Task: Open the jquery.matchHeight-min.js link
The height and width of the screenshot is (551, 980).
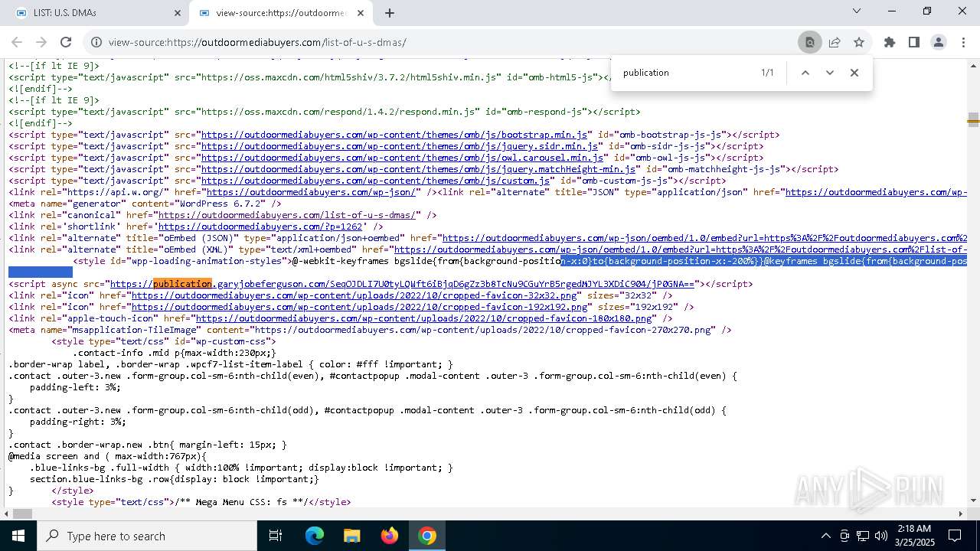Action: tap(419, 169)
